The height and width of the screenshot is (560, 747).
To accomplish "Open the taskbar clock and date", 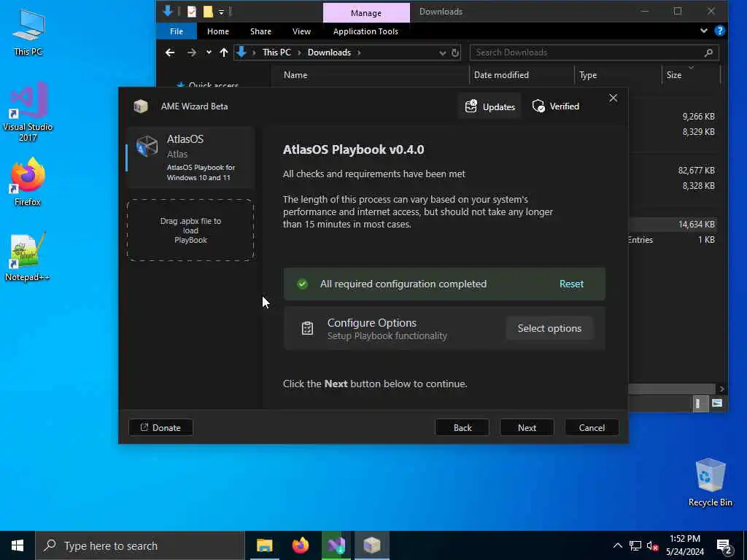I will pyautogui.click(x=684, y=545).
